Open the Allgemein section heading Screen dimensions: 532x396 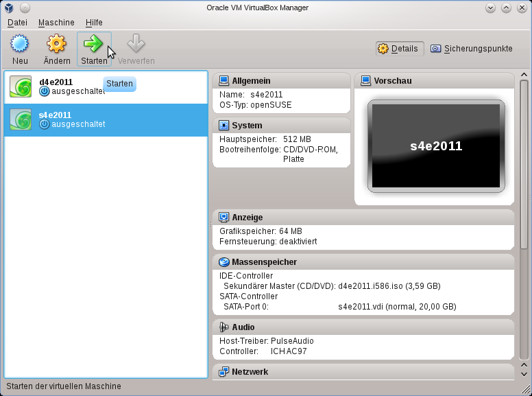tap(251, 81)
